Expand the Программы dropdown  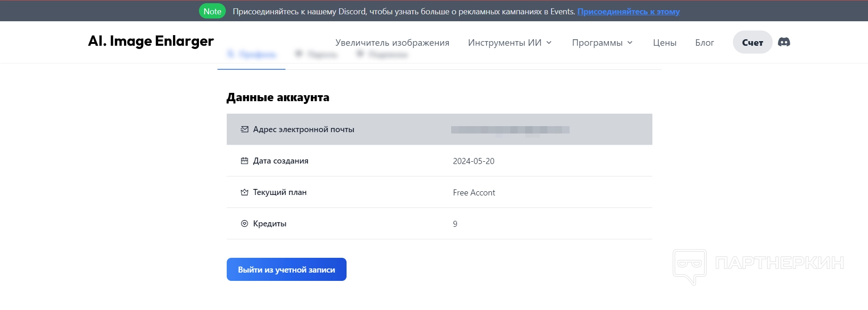(602, 43)
